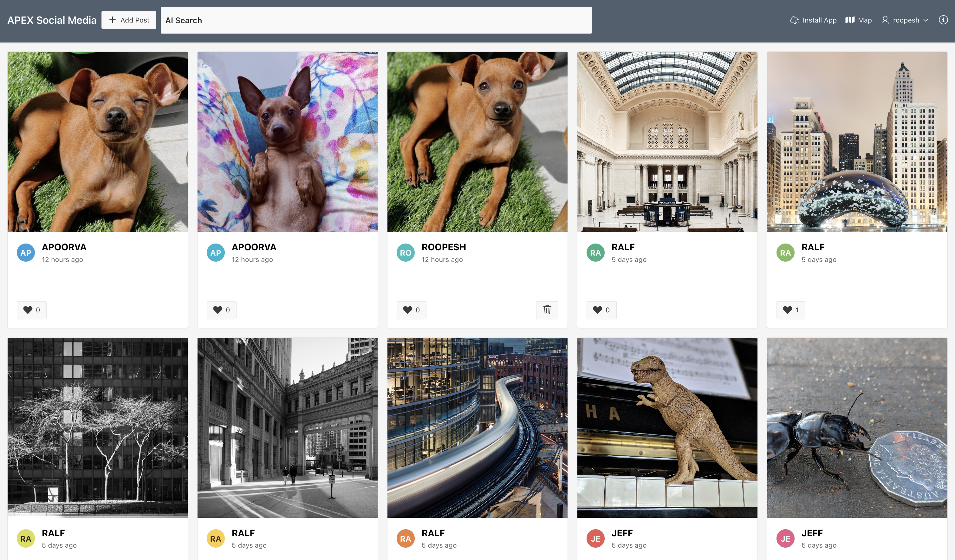This screenshot has width=955, height=560.
Task: Open the curved train tracks photo
Action: tap(477, 427)
